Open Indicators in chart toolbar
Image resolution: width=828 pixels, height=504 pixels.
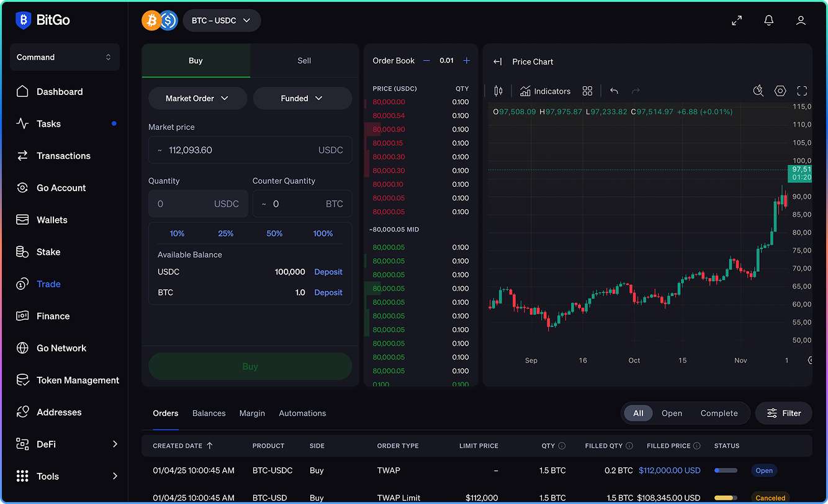click(x=545, y=91)
